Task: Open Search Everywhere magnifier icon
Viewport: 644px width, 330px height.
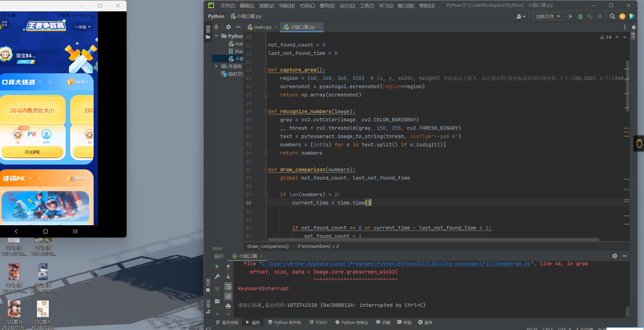Action: click(x=612, y=16)
